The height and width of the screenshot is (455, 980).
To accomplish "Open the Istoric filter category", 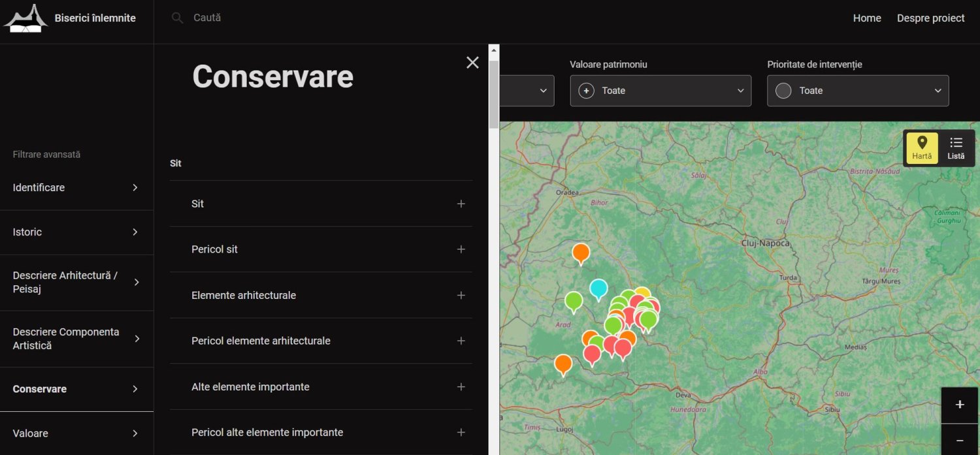I will pos(76,232).
